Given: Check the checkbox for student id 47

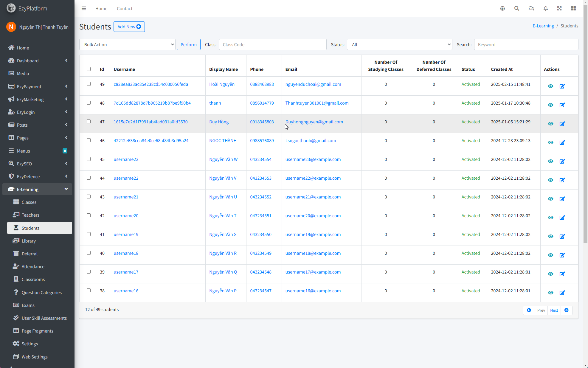Looking at the screenshot, I should coord(89,122).
